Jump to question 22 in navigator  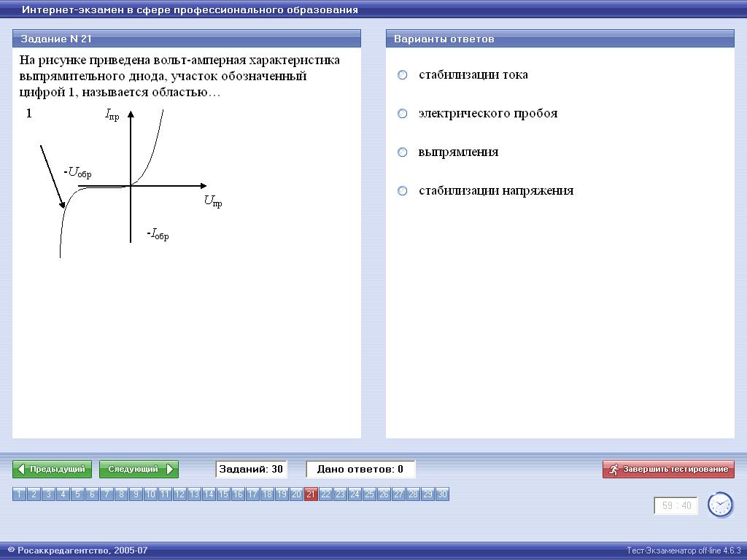tap(325, 494)
